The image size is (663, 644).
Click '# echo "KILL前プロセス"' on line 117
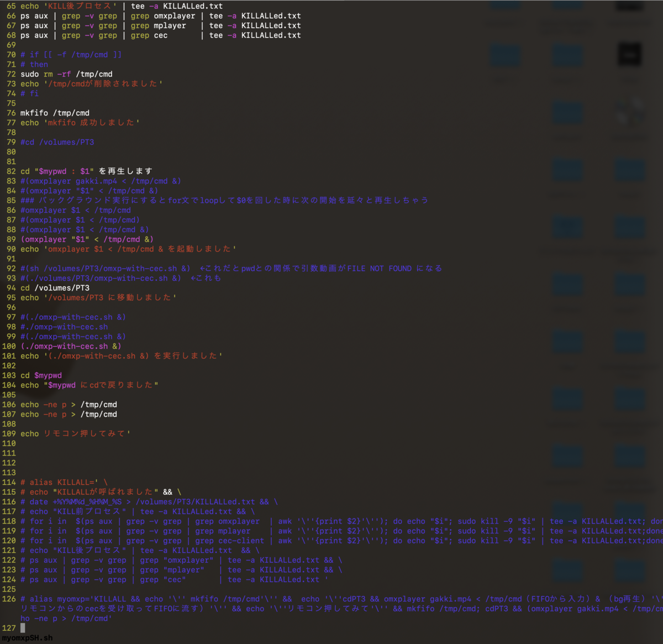pyautogui.click(x=73, y=512)
